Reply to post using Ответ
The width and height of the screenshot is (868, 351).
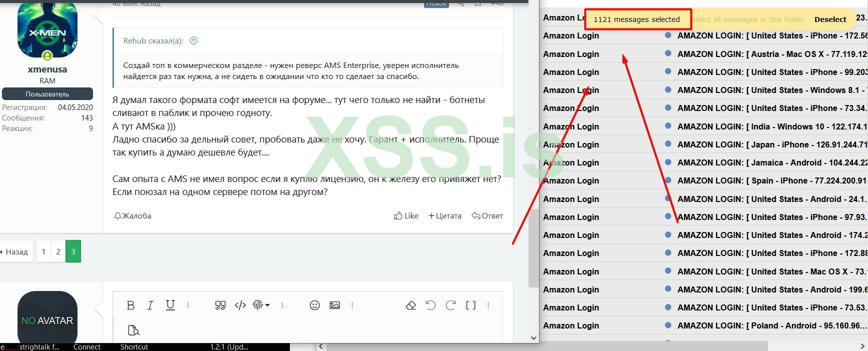click(x=487, y=216)
